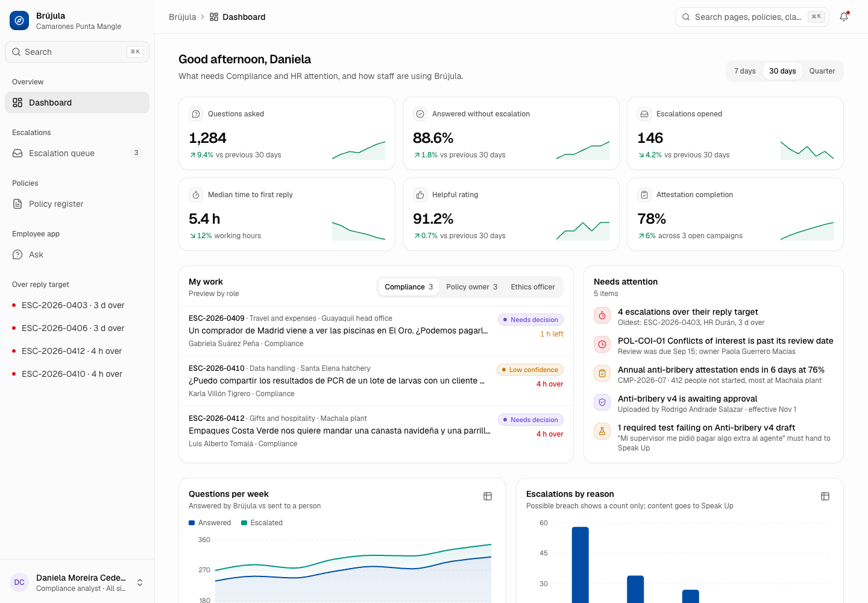Image resolution: width=868 pixels, height=603 pixels.
Task: Click the Attestation completion clipboard icon
Action: click(x=644, y=195)
